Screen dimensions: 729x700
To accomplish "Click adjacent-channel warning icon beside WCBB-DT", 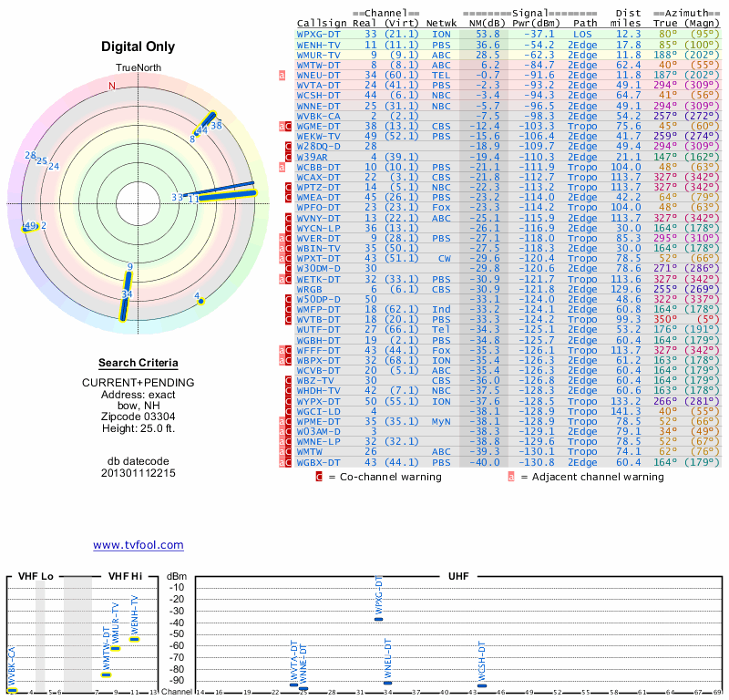I will [x=283, y=167].
